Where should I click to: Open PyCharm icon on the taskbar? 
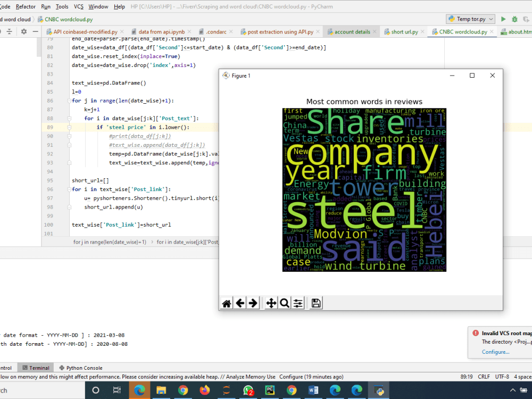270,390
